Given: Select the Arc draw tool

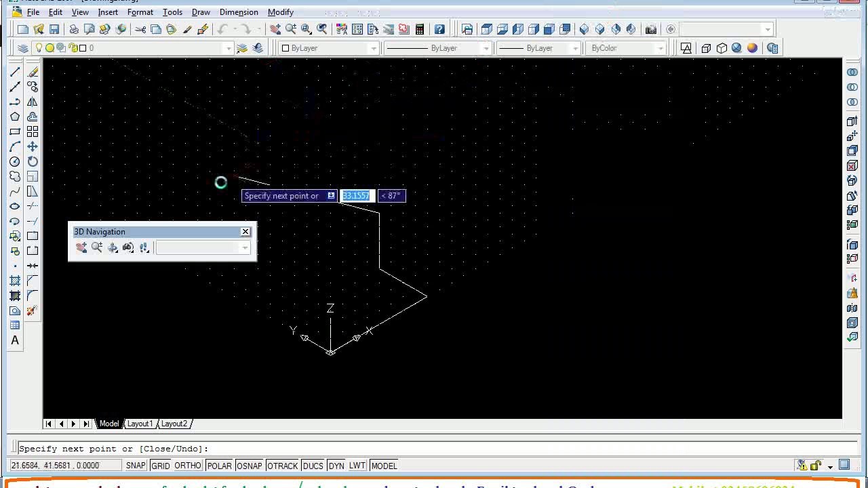Looking at the screenshot, I should coord(15,146).
